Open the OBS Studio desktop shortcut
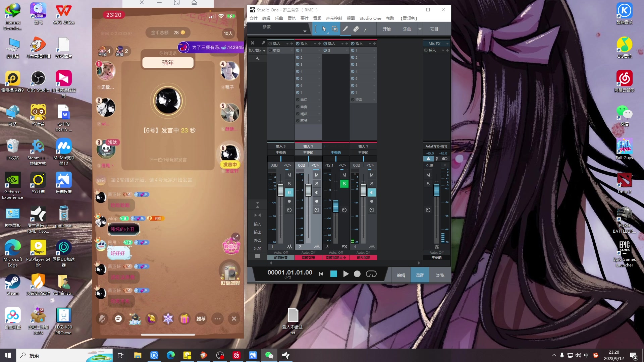 pyautogui.click(x=38, y=81)
